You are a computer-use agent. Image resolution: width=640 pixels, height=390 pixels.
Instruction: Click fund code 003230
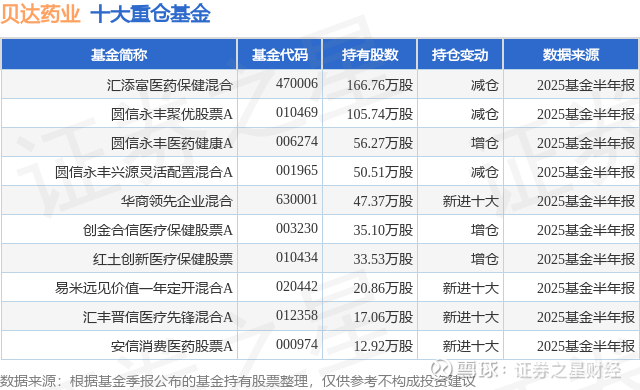coord(297,228)
